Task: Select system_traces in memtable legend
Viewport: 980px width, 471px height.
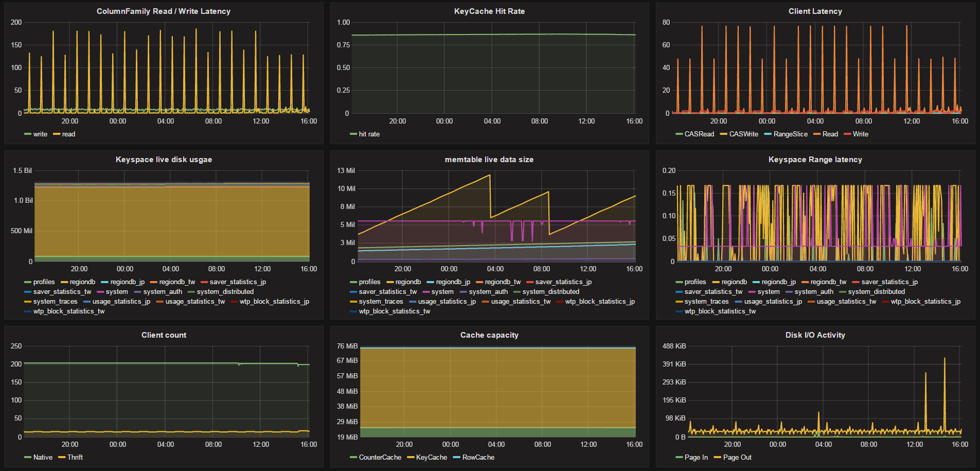Action: [x=381, y=302]
